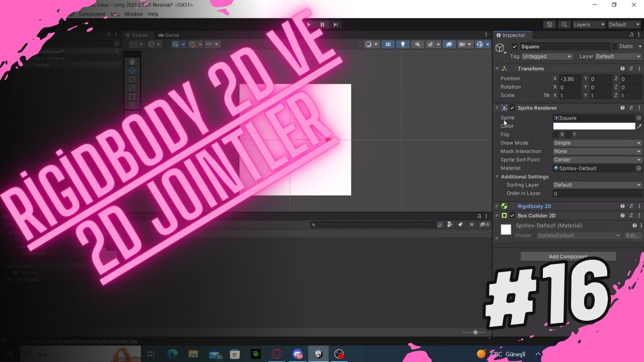Click the GameObject cube icon in Inspector
The width and height of the screenshot is (644, 362).
500,48
